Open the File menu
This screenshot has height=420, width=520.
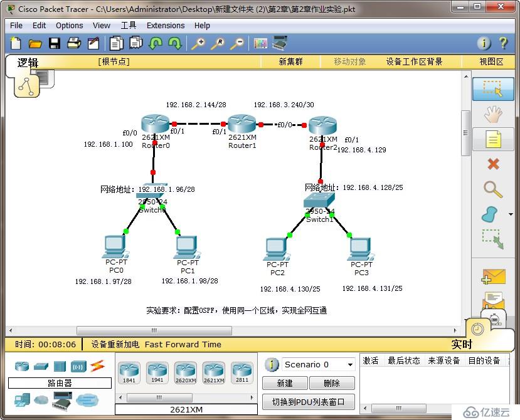tap(16, 26)
